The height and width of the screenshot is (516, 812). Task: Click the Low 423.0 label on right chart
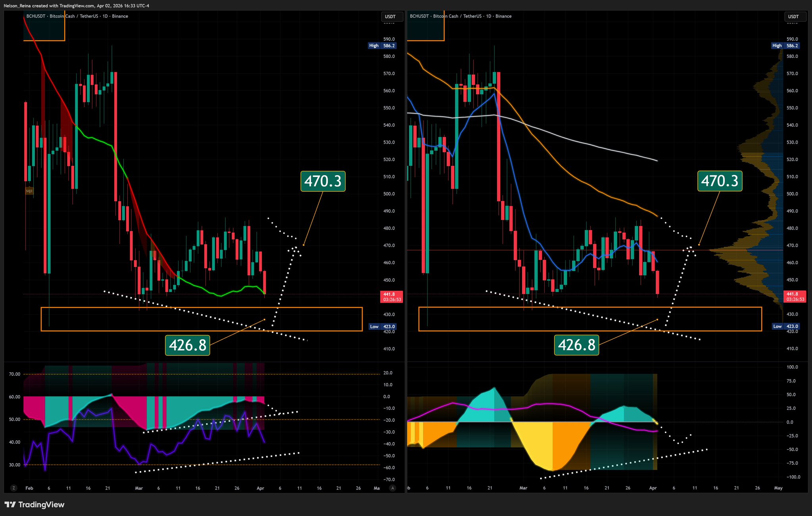pyautogui.click(x=785, y=326)
